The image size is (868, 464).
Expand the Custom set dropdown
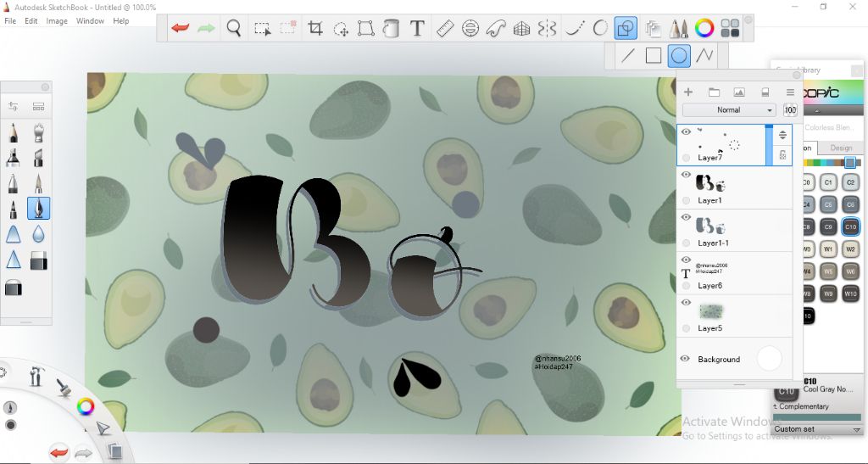coord(817,429)
